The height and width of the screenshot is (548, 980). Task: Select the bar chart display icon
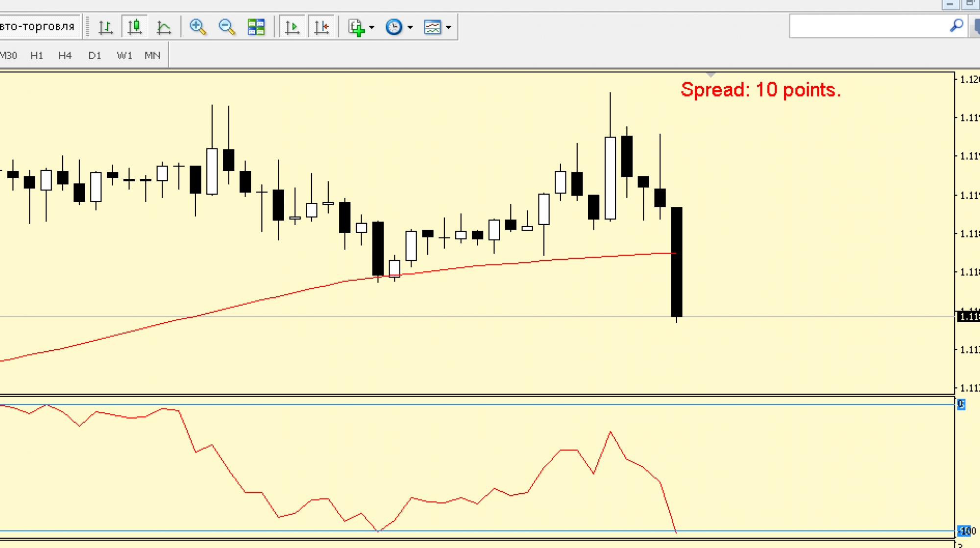pos(105,27)
